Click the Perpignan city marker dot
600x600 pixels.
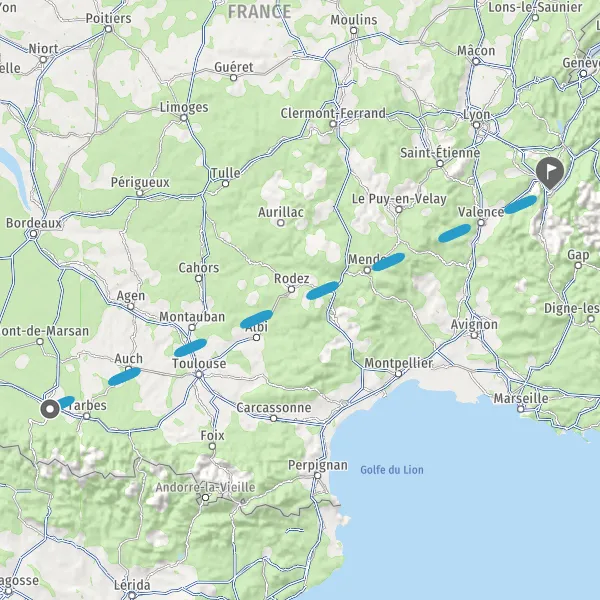pyautogui.click(x=317, y=475)
